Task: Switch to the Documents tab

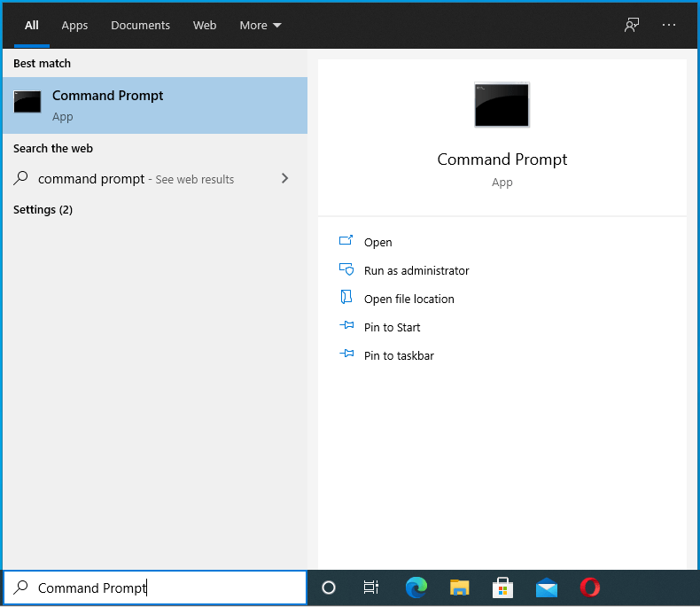Action: coord(139,25)
